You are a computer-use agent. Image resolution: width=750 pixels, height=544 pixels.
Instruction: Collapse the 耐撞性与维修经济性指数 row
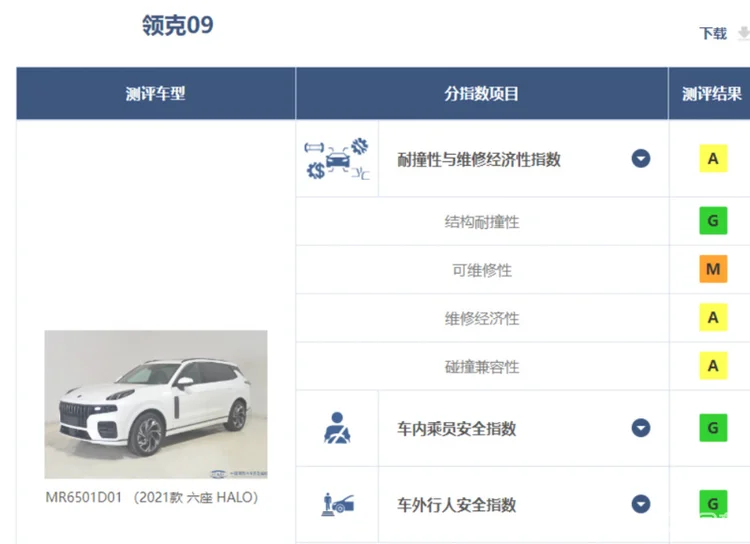[x=641, y=158]
